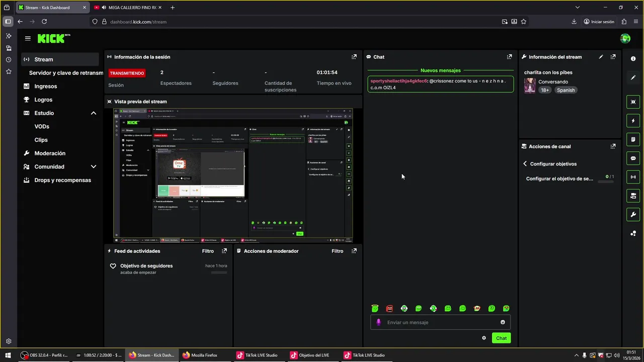This screenshot has width=644, height=362.
Task: Pop out the Acciones de canal panel
Action: point(613,146)
